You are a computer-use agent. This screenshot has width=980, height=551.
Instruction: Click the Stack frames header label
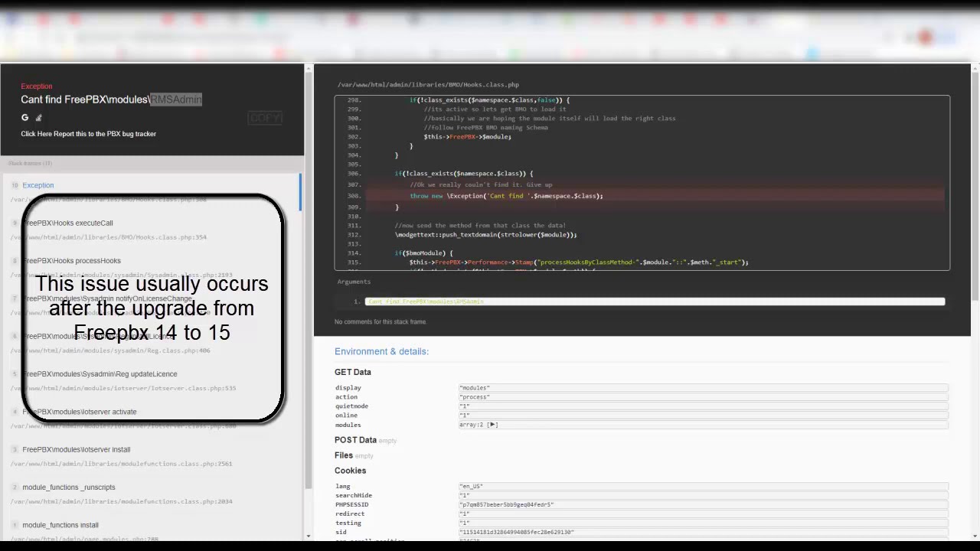[x=30, y=164]
